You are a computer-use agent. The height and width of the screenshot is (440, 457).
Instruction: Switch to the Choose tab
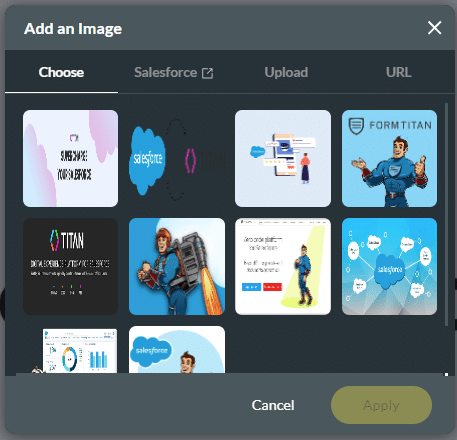point(61,72)
